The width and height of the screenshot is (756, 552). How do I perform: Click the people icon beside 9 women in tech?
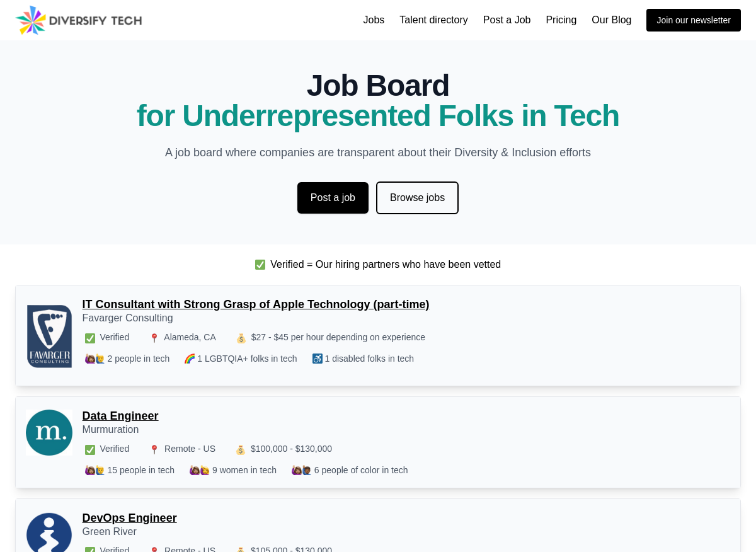click(x=200, y=470)
